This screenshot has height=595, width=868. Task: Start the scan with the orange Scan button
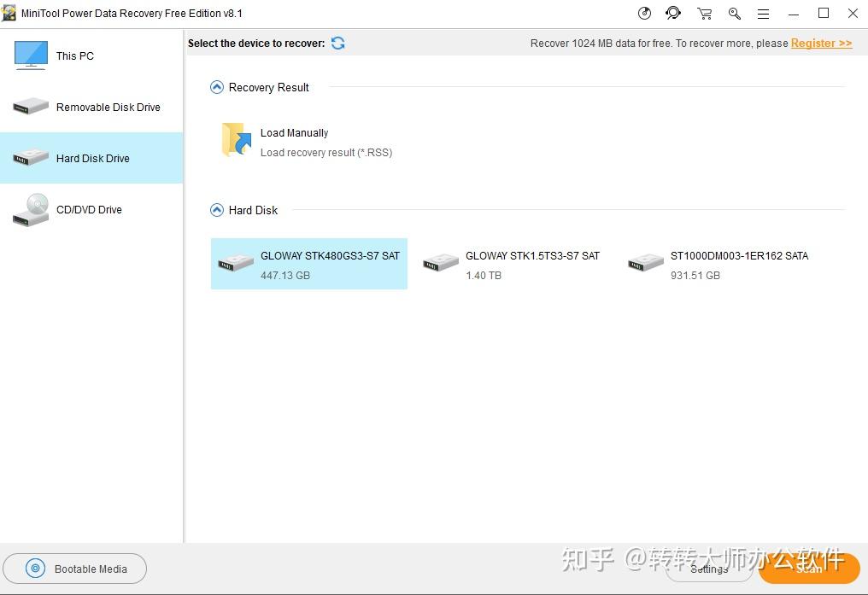tap(809, 569)
